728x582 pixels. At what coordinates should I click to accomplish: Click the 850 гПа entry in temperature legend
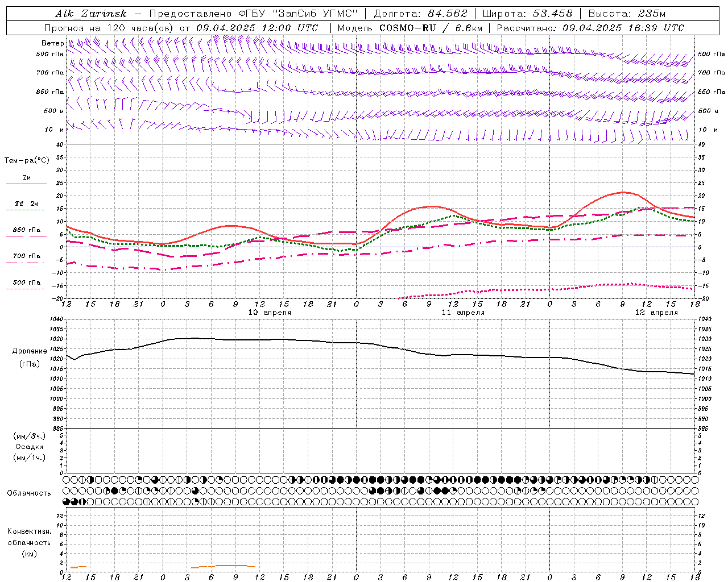point(26,230)
